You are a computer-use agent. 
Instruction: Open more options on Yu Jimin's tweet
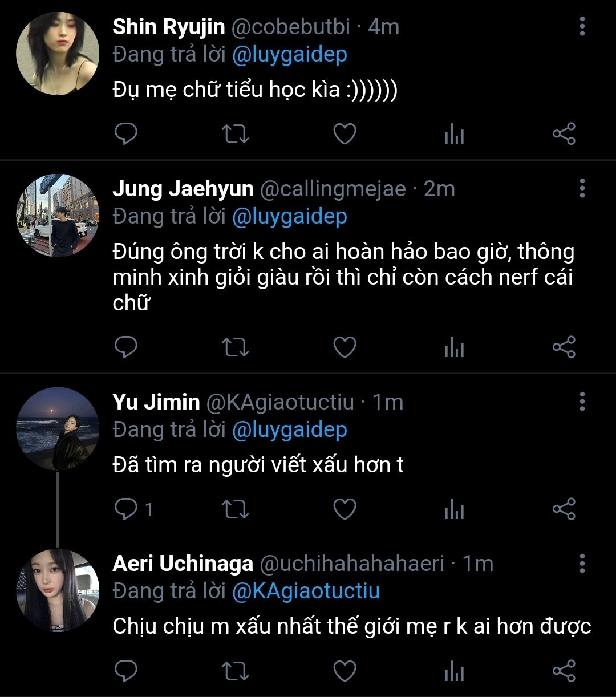point(582,402)
